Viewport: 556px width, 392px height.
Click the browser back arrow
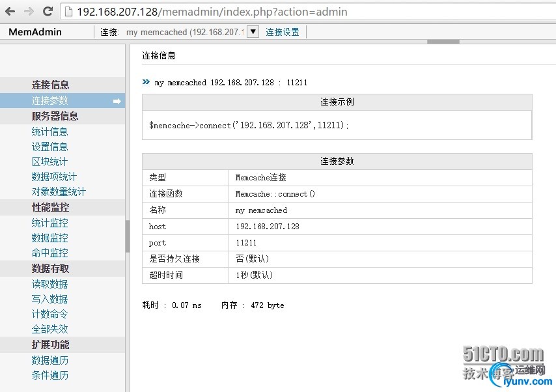pos(10,12)
